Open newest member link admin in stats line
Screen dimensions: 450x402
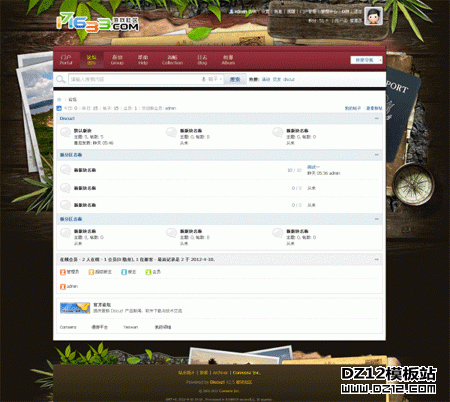tap(170, 108)
